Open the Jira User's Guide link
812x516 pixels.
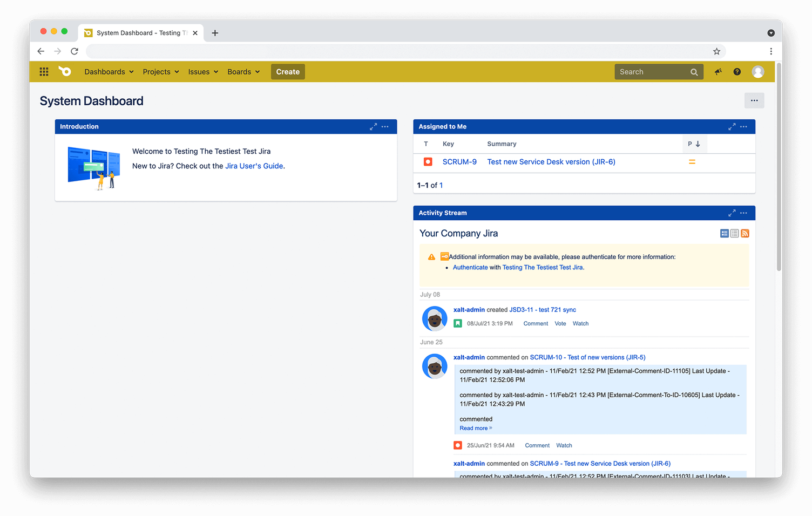(x=254, y=166)
